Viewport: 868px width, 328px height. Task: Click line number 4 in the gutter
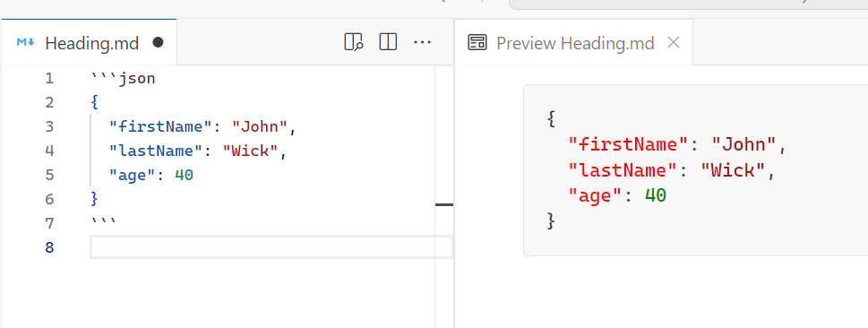tap(50, 151)
